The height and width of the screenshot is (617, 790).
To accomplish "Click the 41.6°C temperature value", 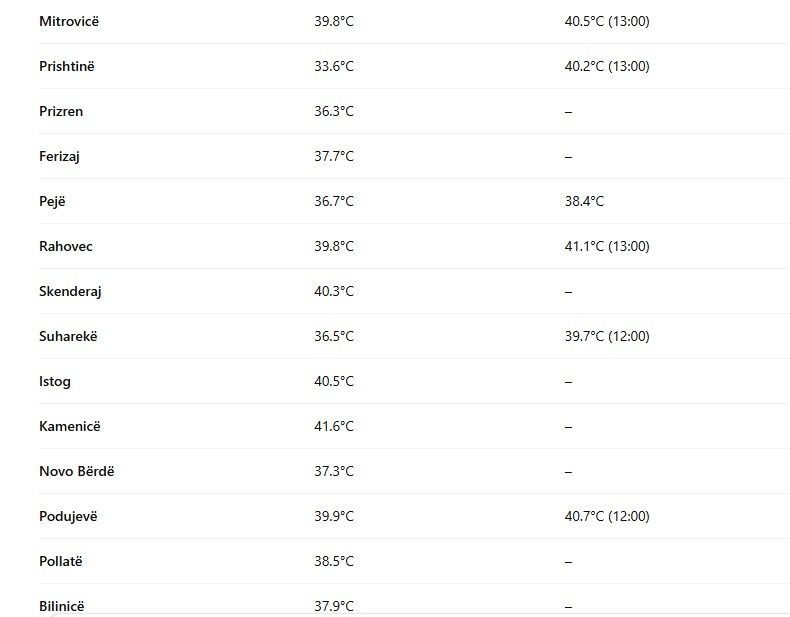I will pyautogui.click(x=334, y=426).
